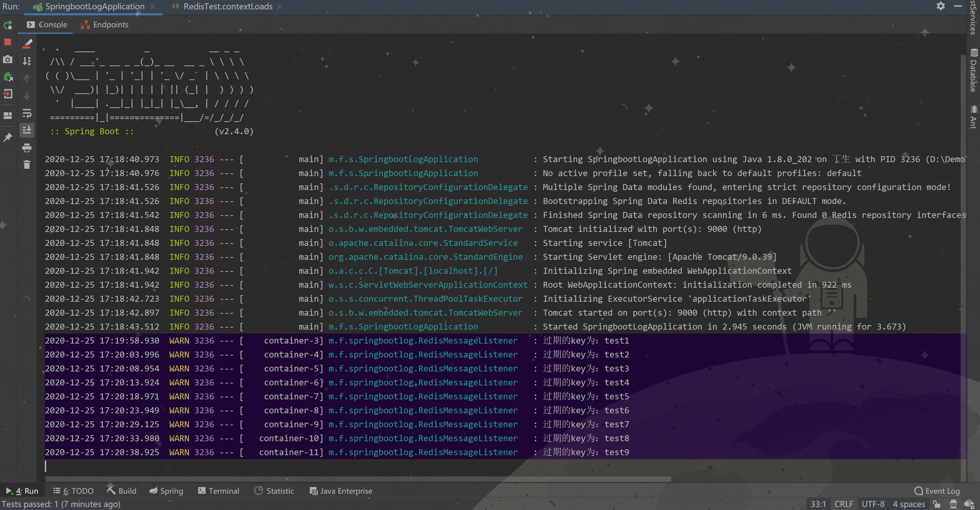Toggle Soft-Wrap in the console

[x=27, y=113]
